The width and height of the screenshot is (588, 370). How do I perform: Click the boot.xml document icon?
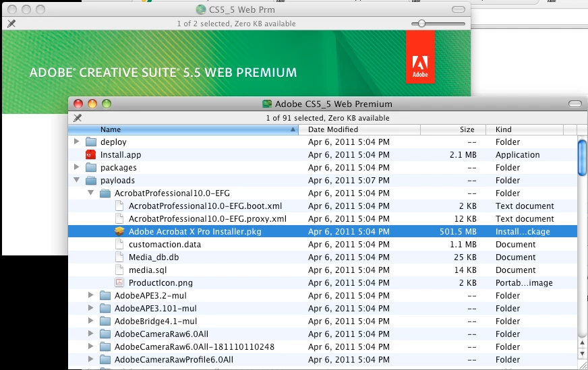click(x=119, y=206)
